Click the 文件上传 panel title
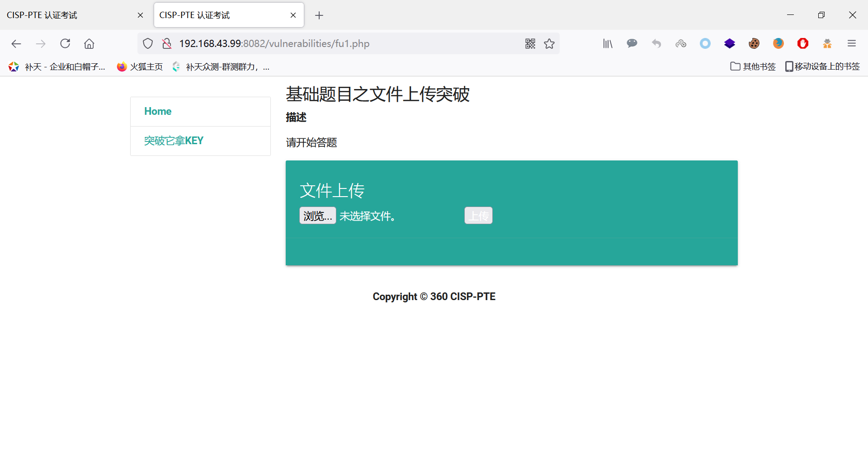The width and height of the screenshot is (868, 461). (x=332, y=190)
